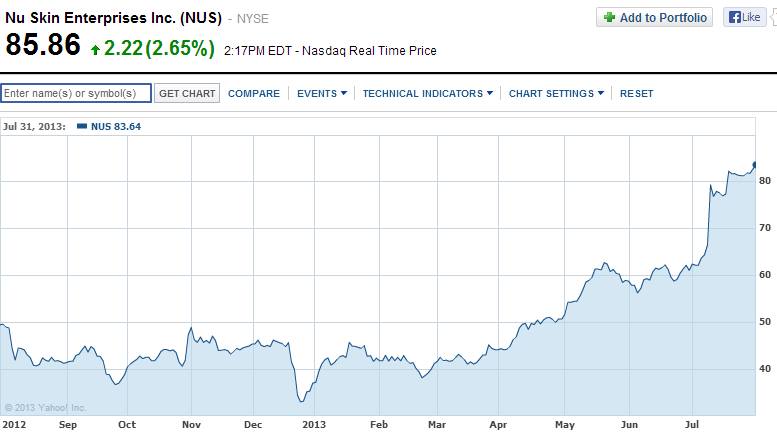Click the Apr label on the x-axis
The image size is (777, 432).
(x=498, y=425)
